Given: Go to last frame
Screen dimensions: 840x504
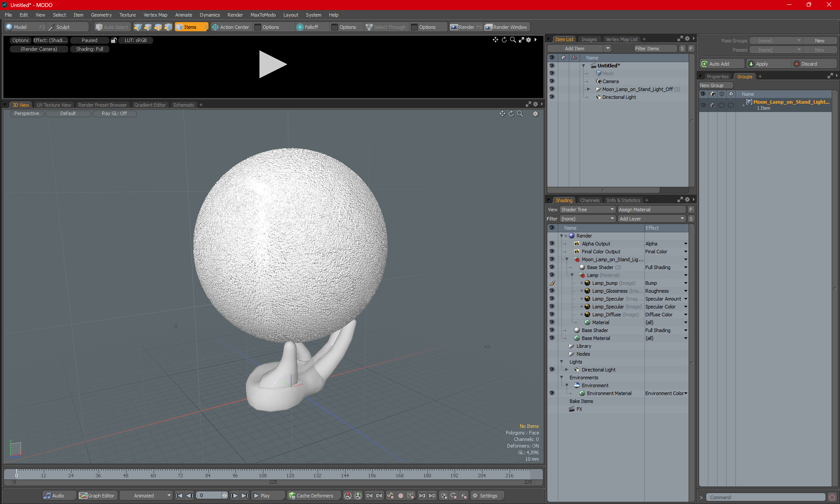Looking at the screenshot, I should point(245,496).
